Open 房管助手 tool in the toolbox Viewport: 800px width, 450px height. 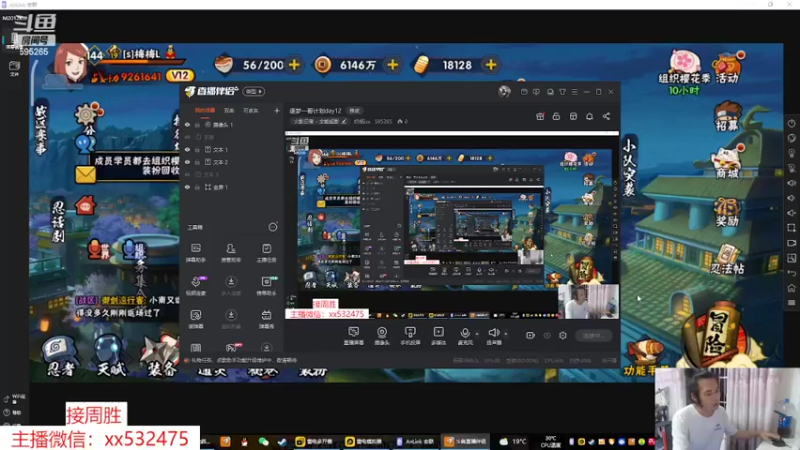(231, 252)
